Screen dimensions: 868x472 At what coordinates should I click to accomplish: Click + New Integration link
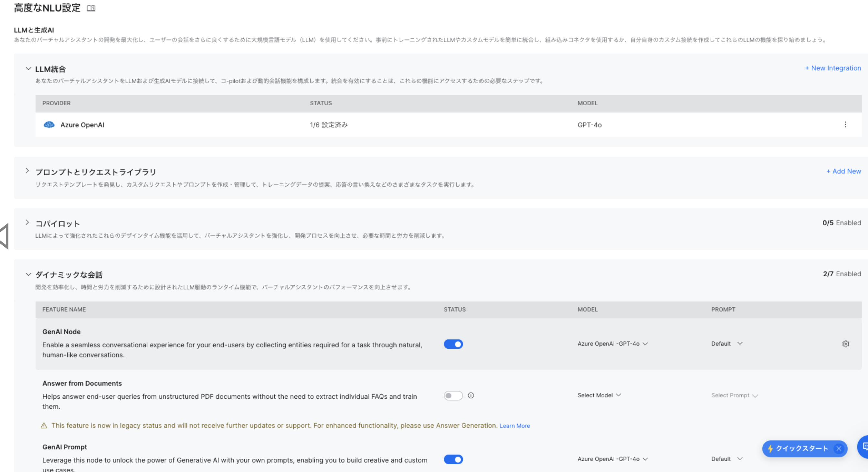pos(833,68)
